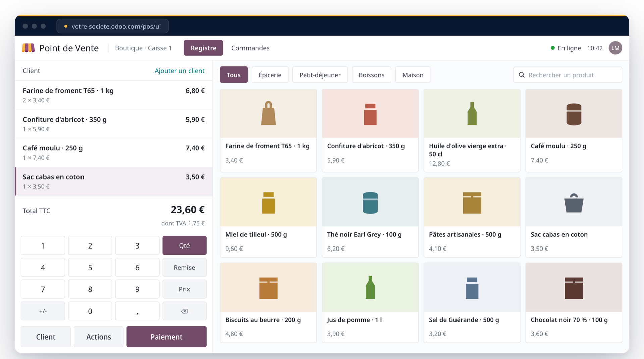Select the Tous category filter

click(x=234, y=75)
